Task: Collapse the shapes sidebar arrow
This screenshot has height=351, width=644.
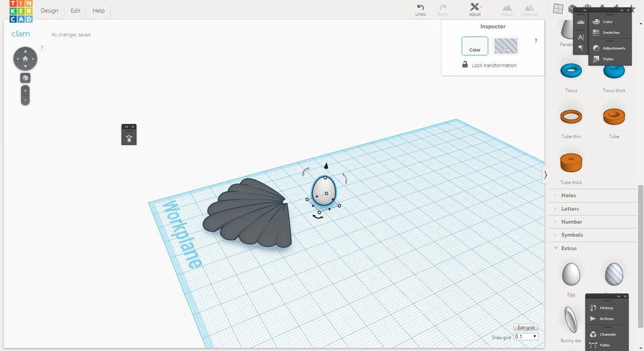Action: [x=545, y=175]
